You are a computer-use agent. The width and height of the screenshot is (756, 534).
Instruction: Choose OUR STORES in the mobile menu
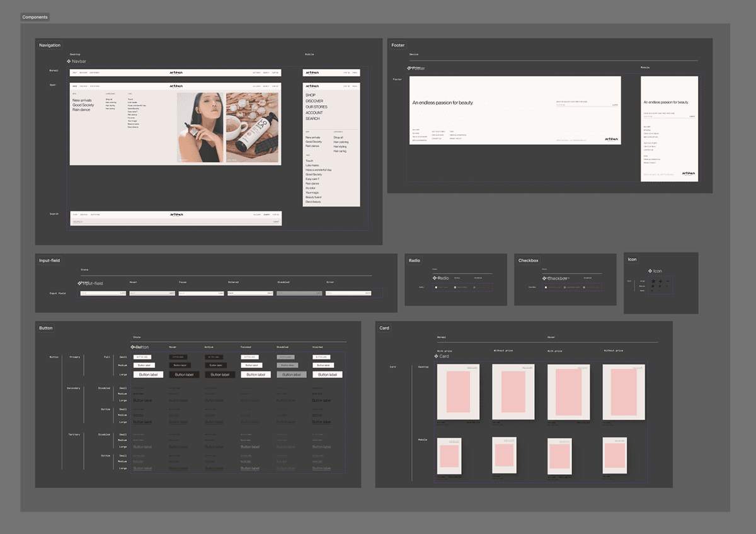314,107
